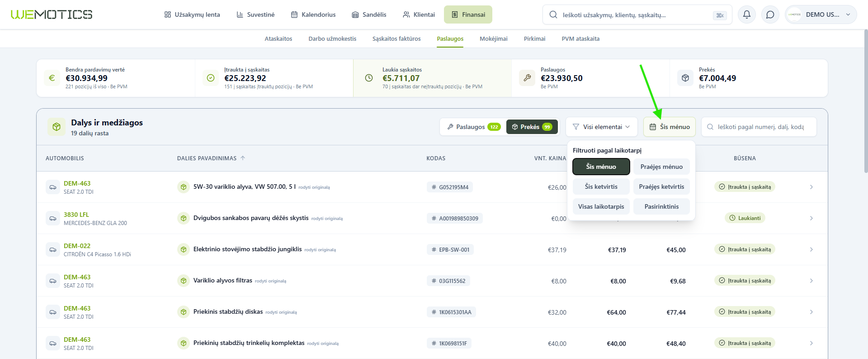Open Kalendorius in the top menu
868x359 pixels.
[x=313, y=14]
